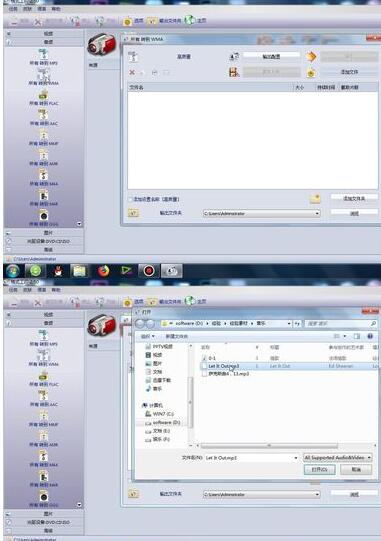The height and width of the screenshot is (541, 381).
Task: Select PPTV视频 in the navigation tree
Action: [x=159, y=346]
